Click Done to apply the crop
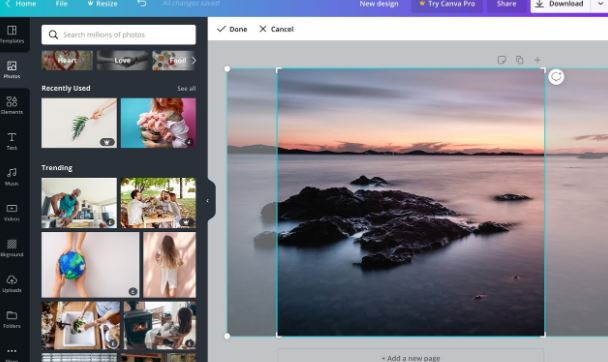 click(x=232, y=29)
